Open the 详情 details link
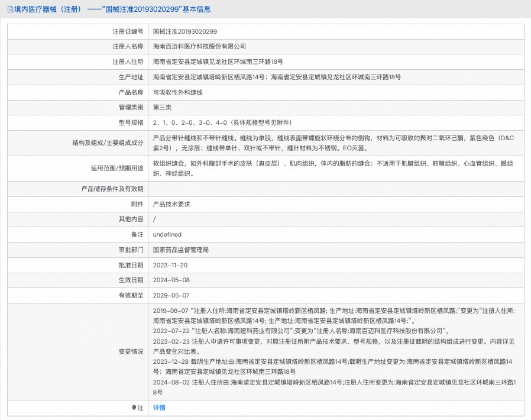 pos(158,408)
